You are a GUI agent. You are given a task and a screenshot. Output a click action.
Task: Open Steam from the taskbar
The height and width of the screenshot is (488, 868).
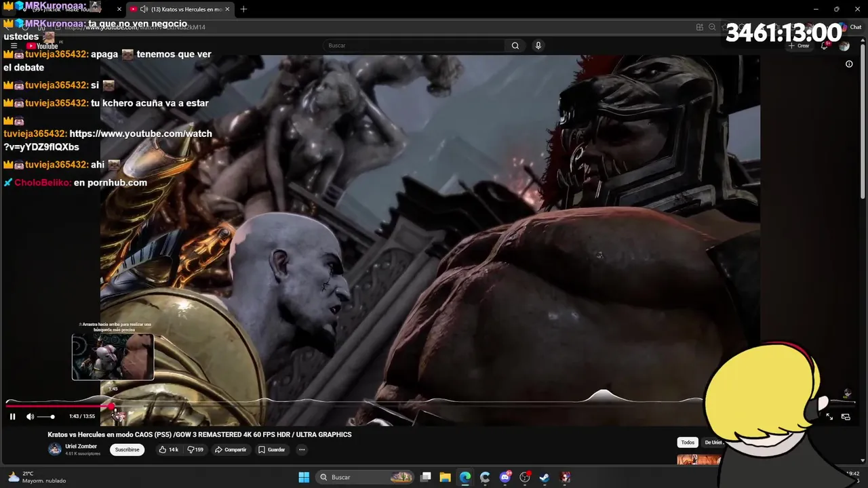545,477
